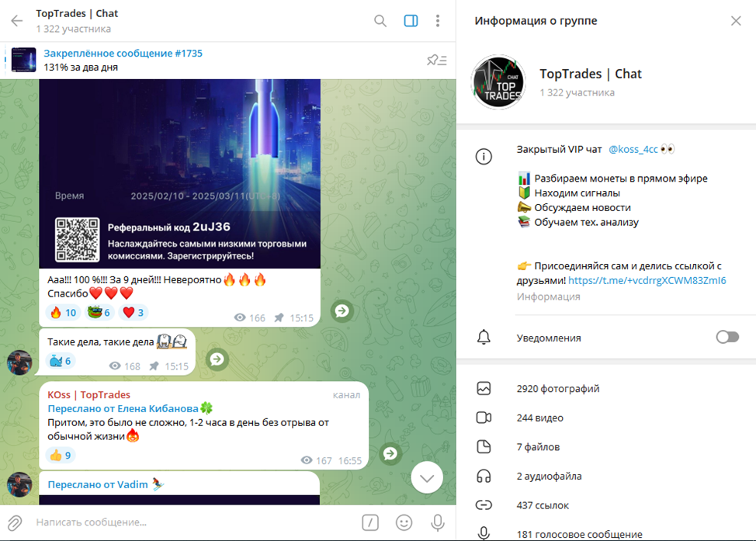Open the pinned messages list icon
The height and width of the screenshot is (541, 756).
(x=437, y=60)
